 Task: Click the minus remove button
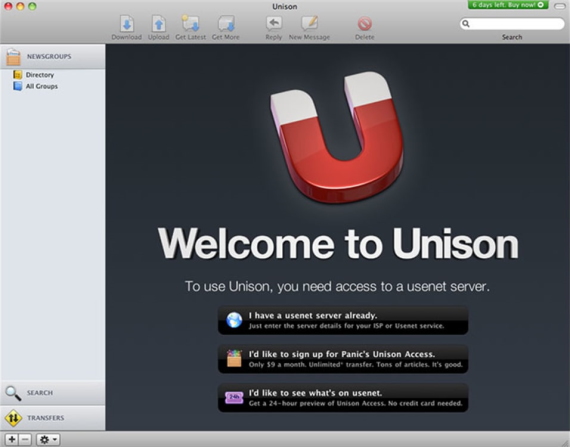point(25,440)
